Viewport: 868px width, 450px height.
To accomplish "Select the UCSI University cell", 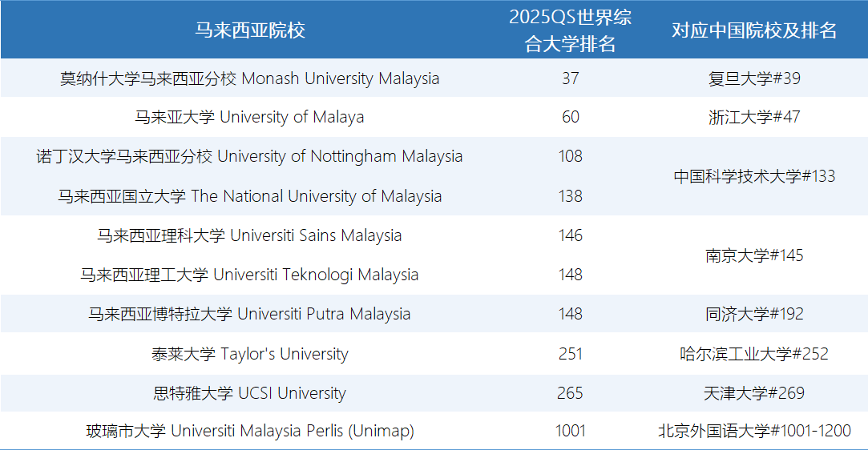I will (250, 393).
